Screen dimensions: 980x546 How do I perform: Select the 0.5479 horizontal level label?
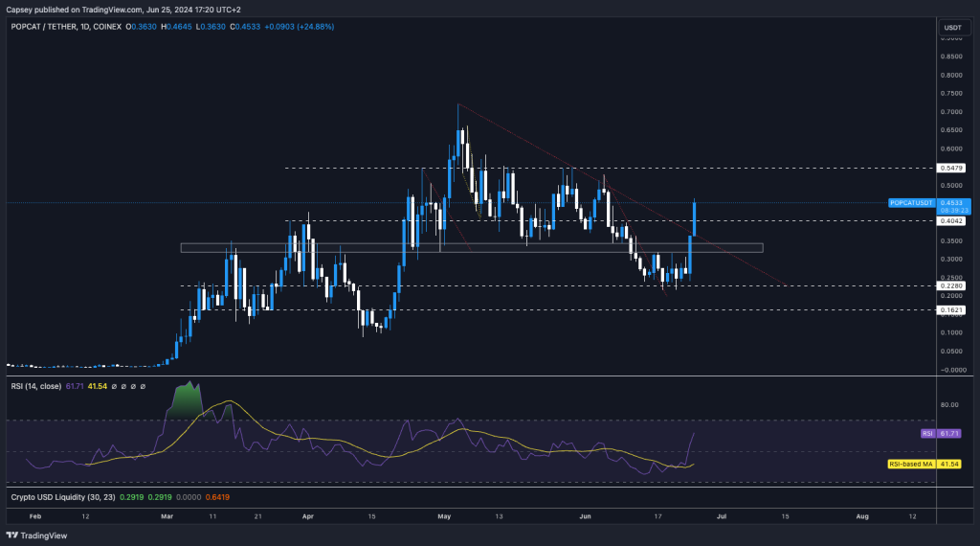point(951,169)
